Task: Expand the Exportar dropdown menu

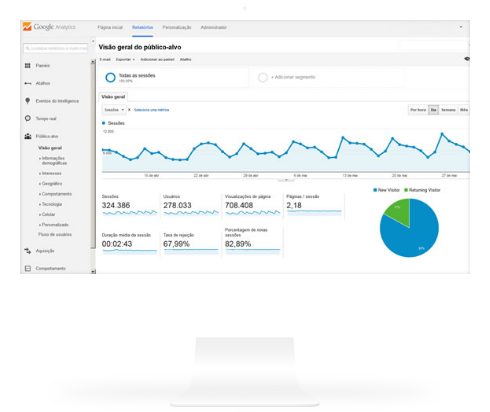Action: (x=125, y=59)
